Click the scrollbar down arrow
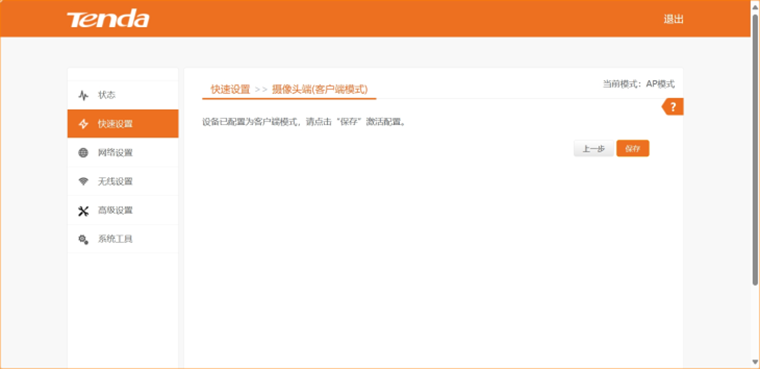 click(755, 362)
